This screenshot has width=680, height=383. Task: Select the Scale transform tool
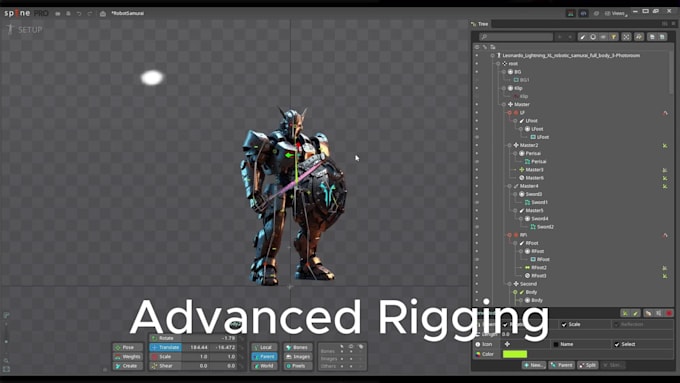[x=166, y=357]
